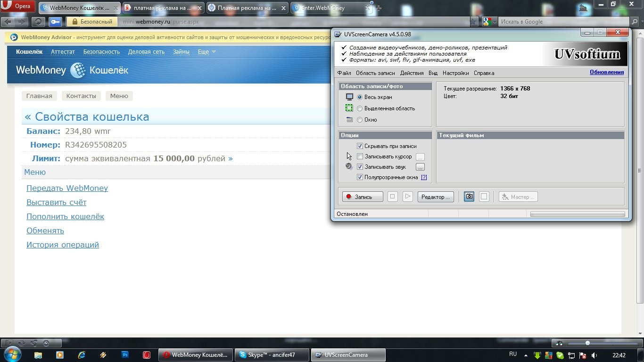Open Opera's password key (wand) button
Image resolution: width=644 pixels, height=362 pixels.
tap(55, 22)
